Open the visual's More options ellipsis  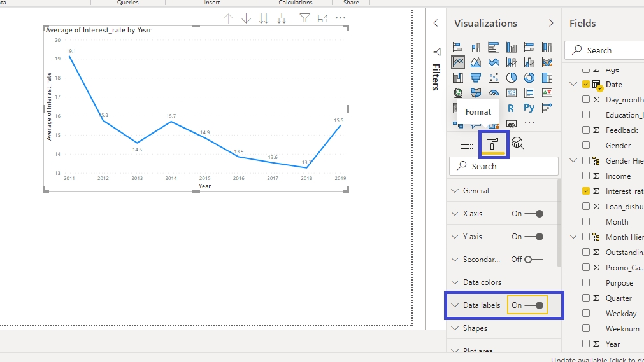pos(341,18)
